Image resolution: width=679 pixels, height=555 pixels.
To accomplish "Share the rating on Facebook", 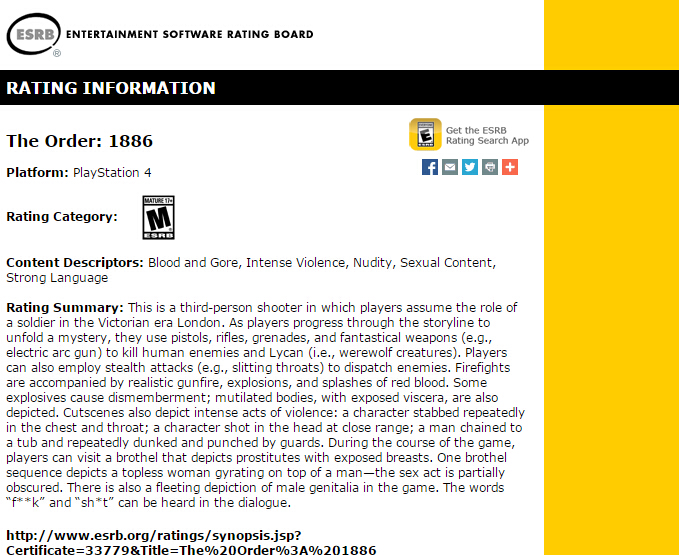I will [430, 167].
